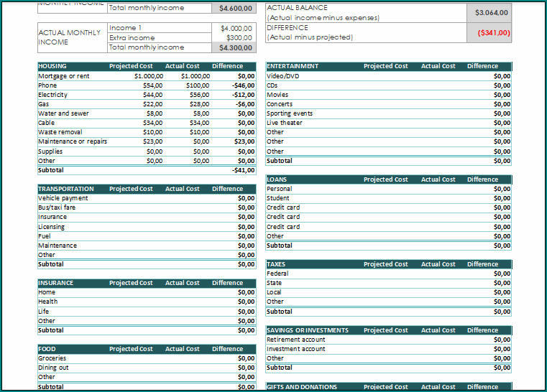Screen dimensions: 547x392
Task: Select Cable projected cost $34,00
Action: pyautogui.click(x=152, y=123)
